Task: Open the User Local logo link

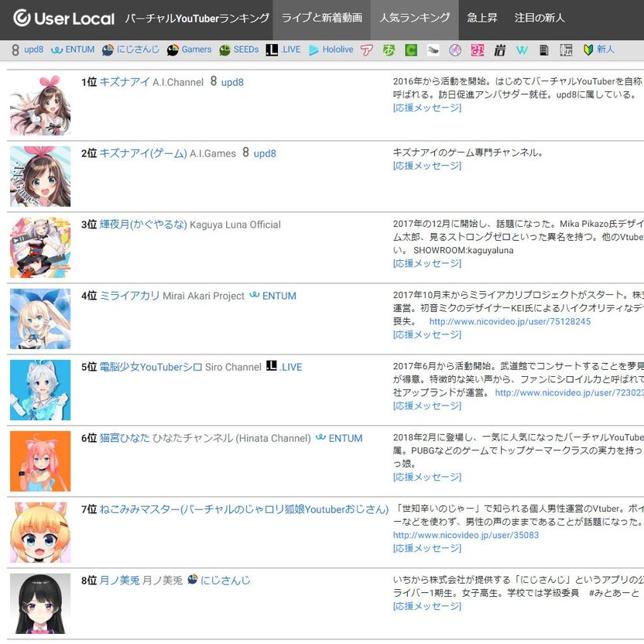Action: [x=63, y=18]
